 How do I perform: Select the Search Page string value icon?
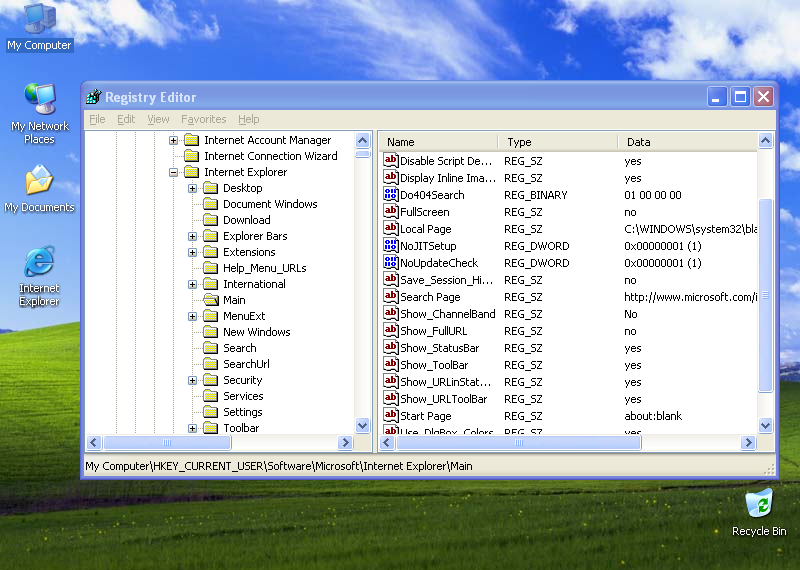pyautogui.click(x=390, y=296)
